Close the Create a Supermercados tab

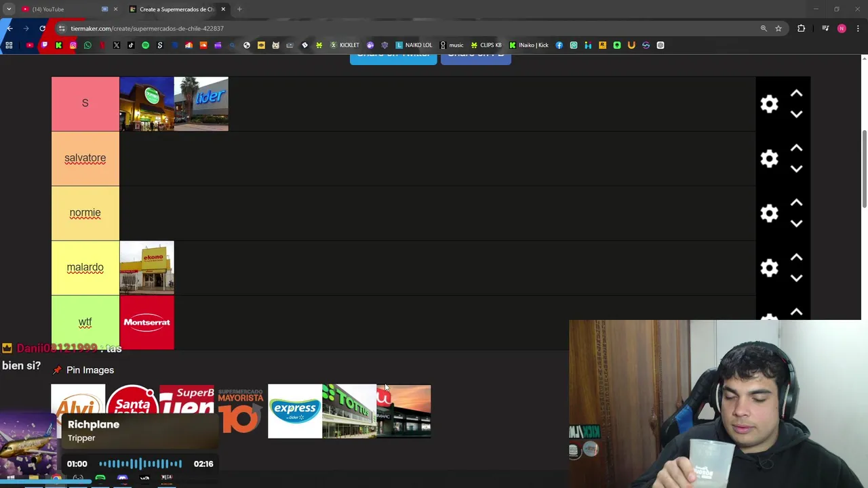tap(223, 9)
